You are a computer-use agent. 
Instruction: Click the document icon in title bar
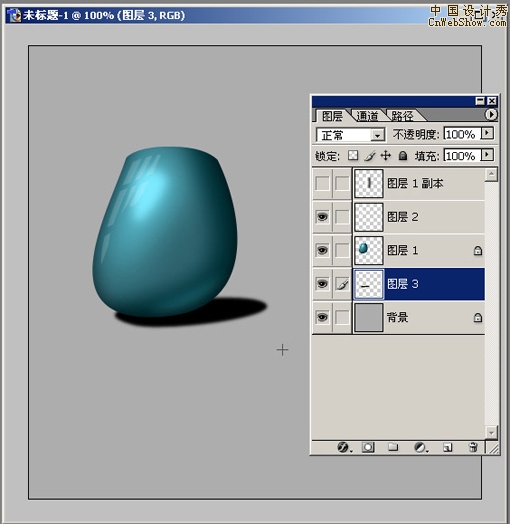coord(14,15)
